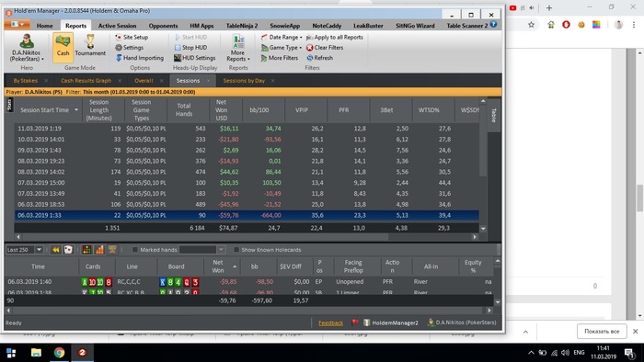The height and width of the screenshot is (362, 644).
Task: Sort by Total Hands column header
Action: (184, 110)
